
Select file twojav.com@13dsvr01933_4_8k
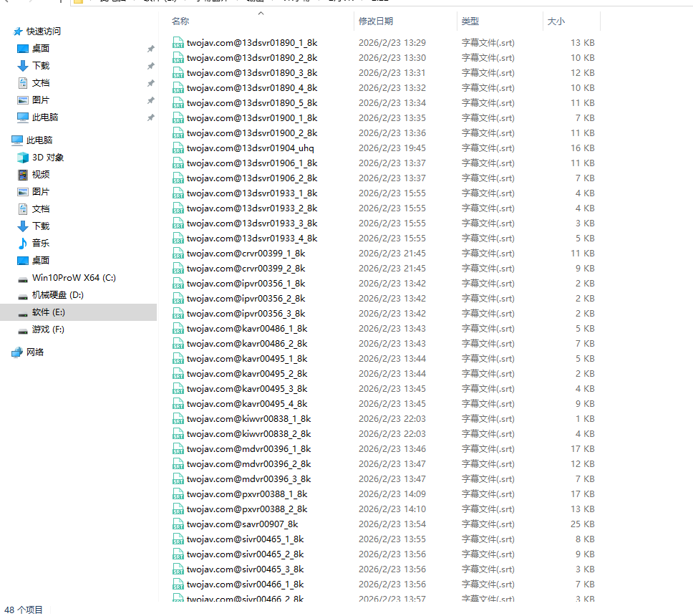click(x=252, y=239)
